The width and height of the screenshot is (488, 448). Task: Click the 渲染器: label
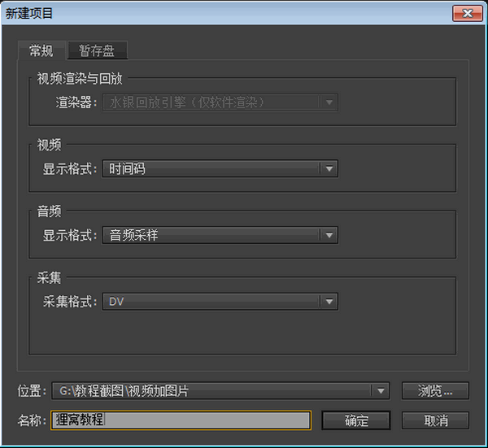click(76, 102)
